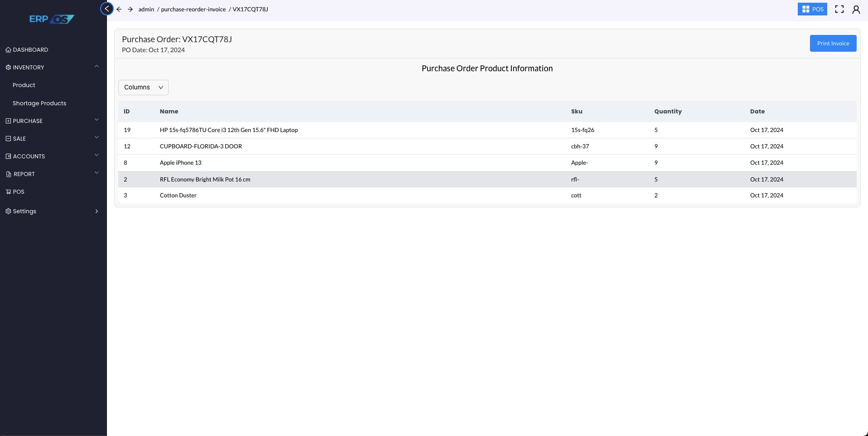Click quantity 2 of Cotton Duster
The height and width of the screenshot is (436, 868).
[x=656, y=196]
